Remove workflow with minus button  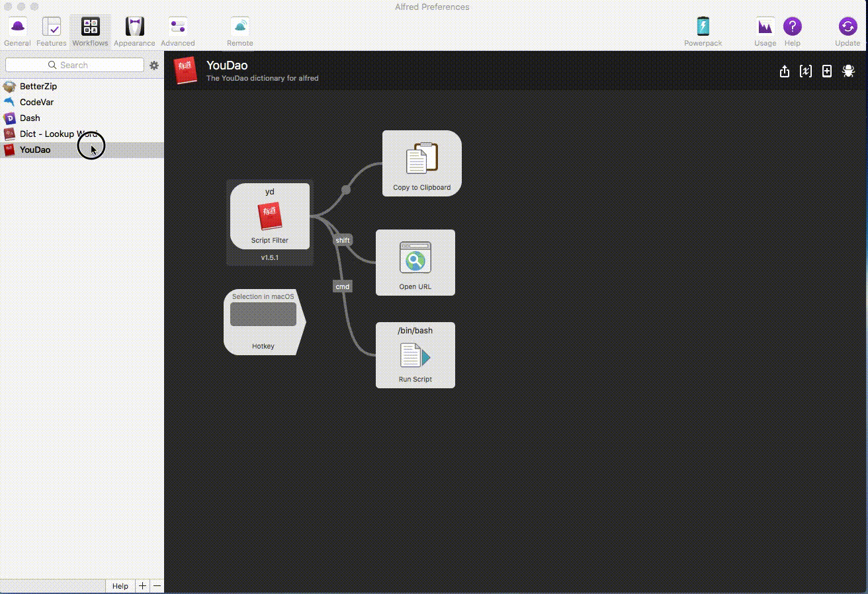(x=157, y=586)
